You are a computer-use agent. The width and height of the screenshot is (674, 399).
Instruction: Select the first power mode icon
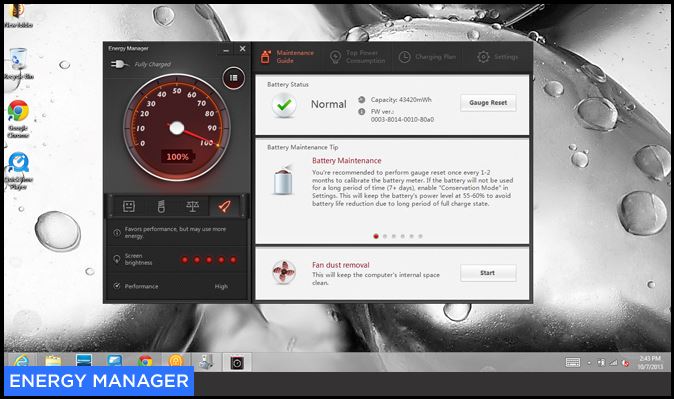click(x=129, y=206)
